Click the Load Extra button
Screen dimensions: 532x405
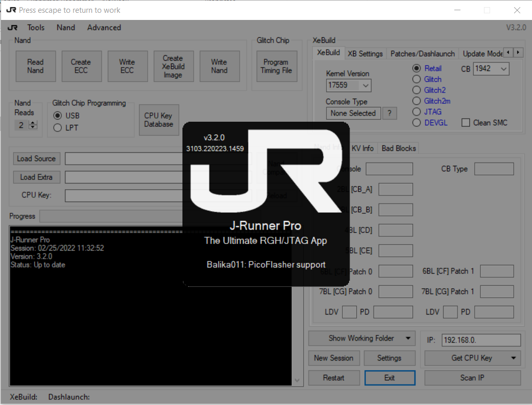click(x=37, y=177)
